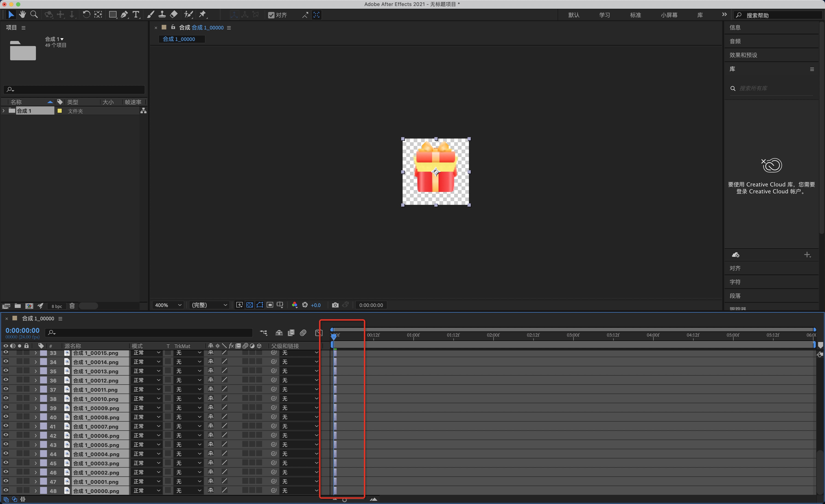Select the Eraser tool
The image size is (825, 504).
tap(174, 14)
